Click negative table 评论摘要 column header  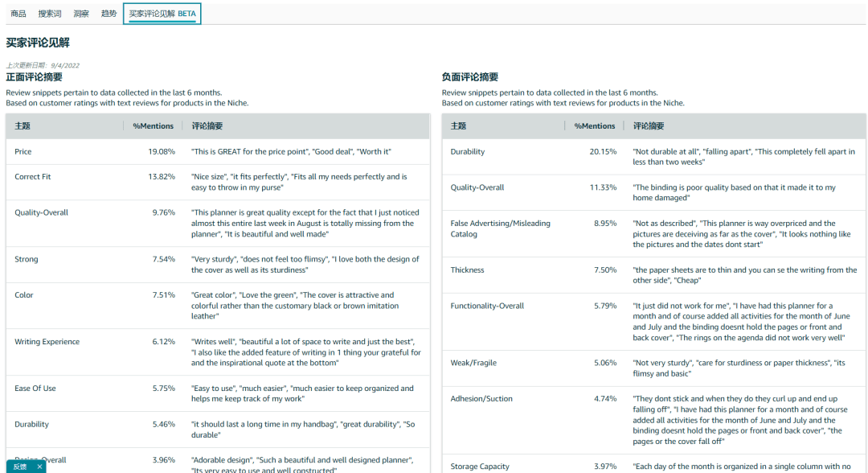click(x=649, y=126)
